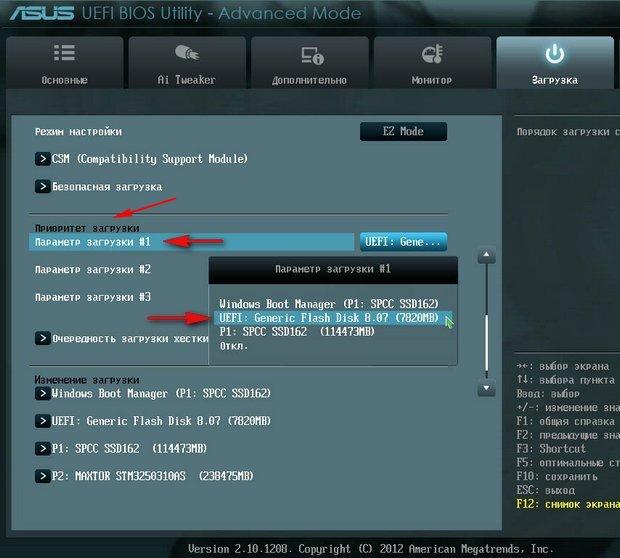This screenshot has width=620, height=558.
Task: Click the scroll down arrow button
Action: pyautogui.click(x=486, y=388)
